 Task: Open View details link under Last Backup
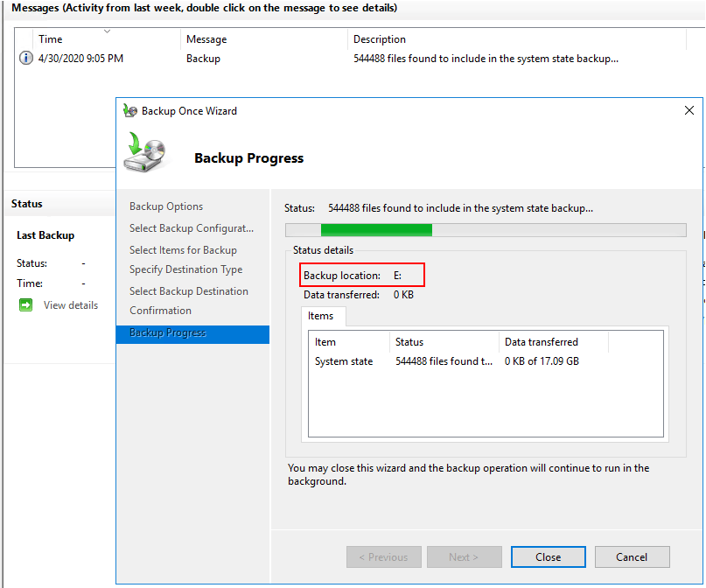point(71,304)
